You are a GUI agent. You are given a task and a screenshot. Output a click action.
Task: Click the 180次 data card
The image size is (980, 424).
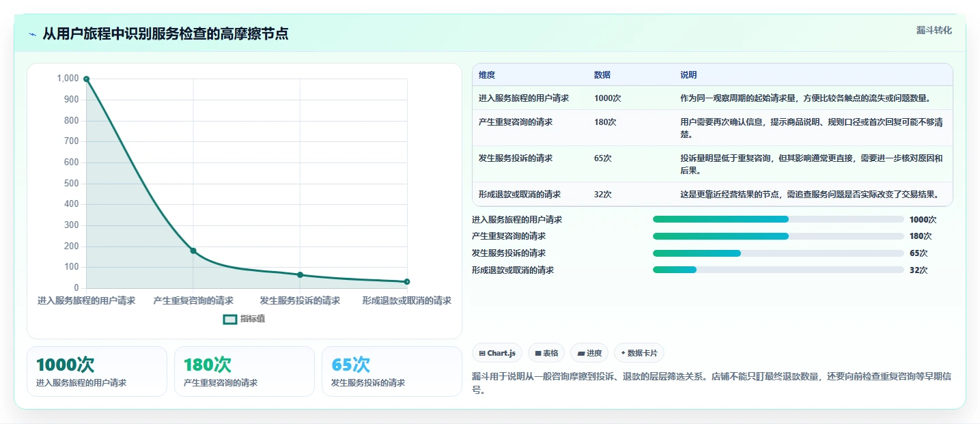click(x=244, y=371)
